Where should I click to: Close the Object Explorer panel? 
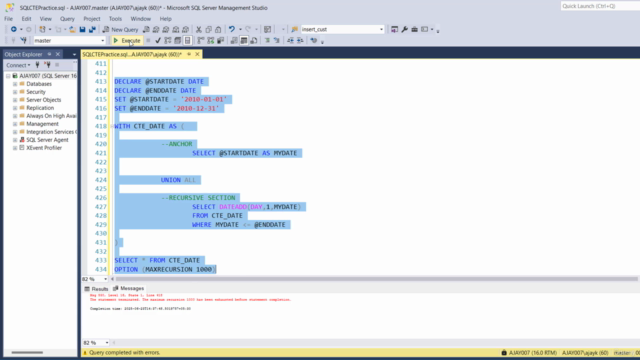tap(58, 54)
